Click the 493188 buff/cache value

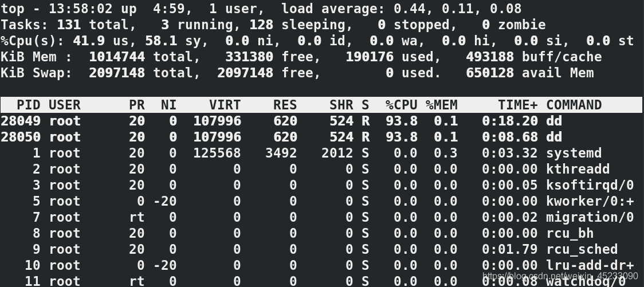pyautogui.click(x=489, y=57)
